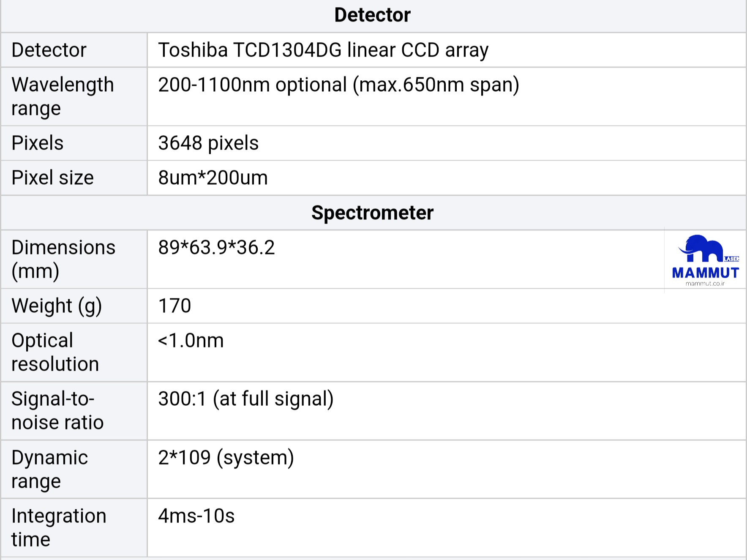747x560 pixels.
Task: Select the Detector section header
Action: [x=372, y=15]
